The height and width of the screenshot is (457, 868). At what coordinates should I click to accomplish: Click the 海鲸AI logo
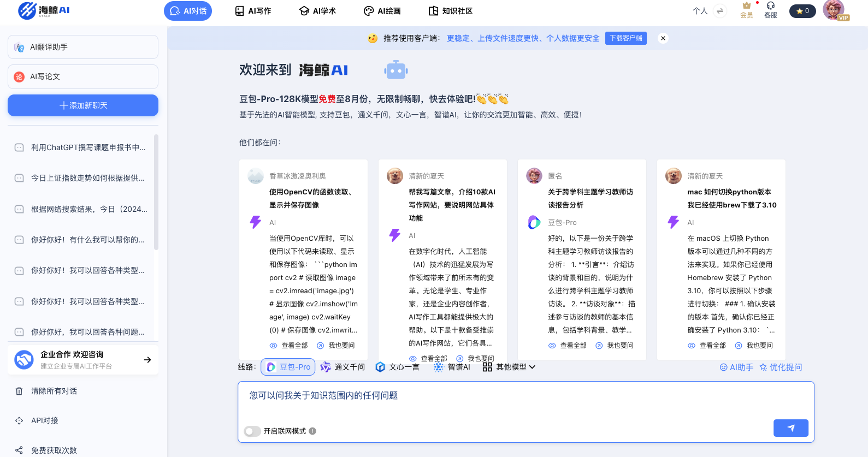[x=44, y=10]
